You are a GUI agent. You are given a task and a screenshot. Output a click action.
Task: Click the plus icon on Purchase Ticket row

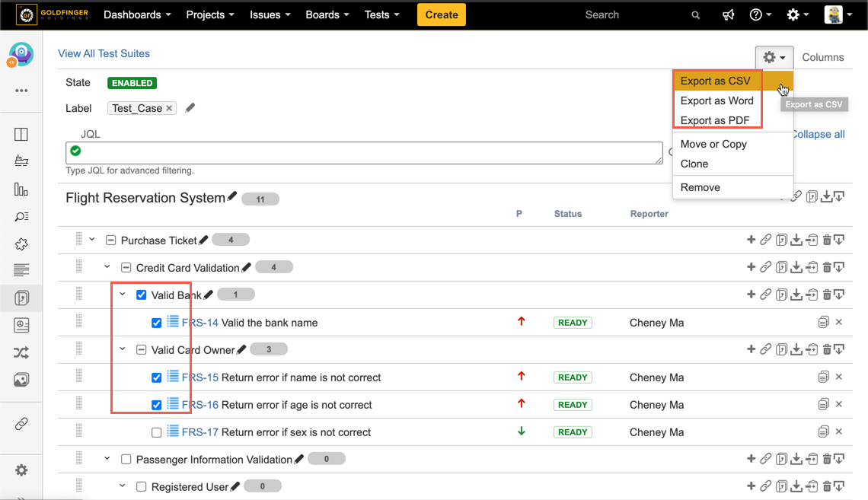point(751,240)
